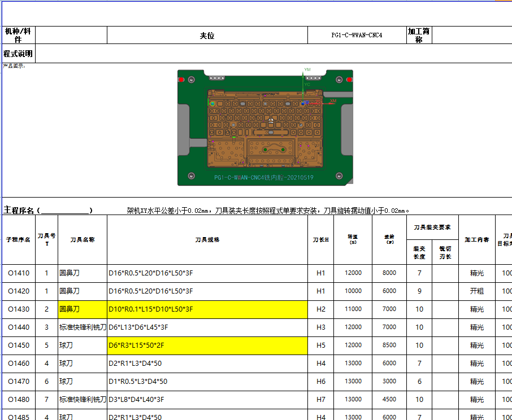Select tool number 7 in row O1480

click(x=46, y=399)
